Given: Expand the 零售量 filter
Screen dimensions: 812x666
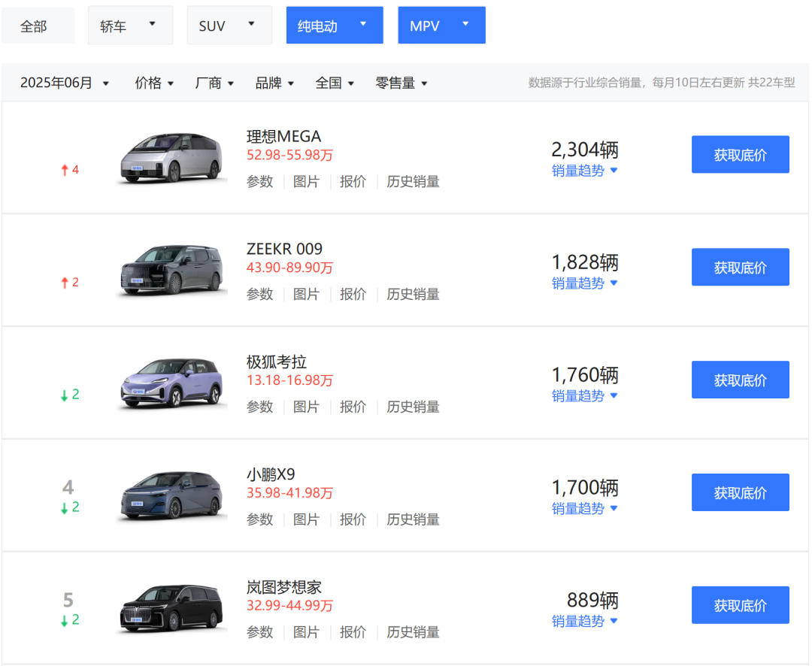Looking at the screenshot, I should (x=401, y=83).
